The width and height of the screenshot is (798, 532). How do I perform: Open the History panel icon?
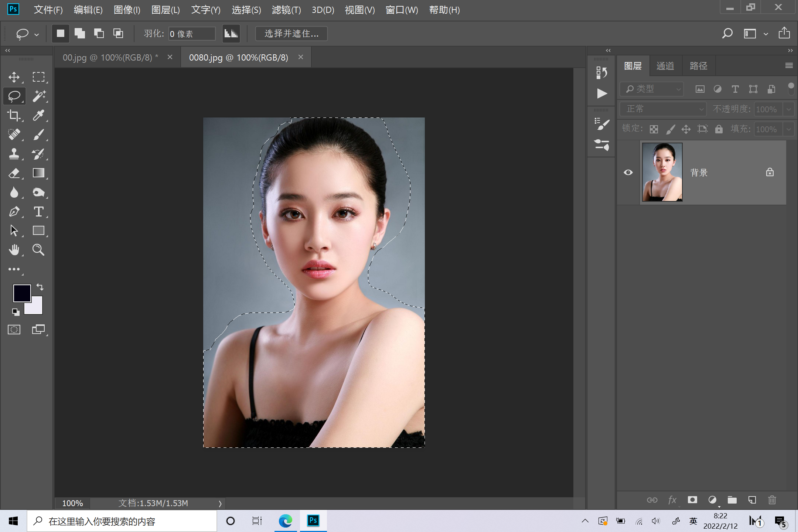(601, 72)
